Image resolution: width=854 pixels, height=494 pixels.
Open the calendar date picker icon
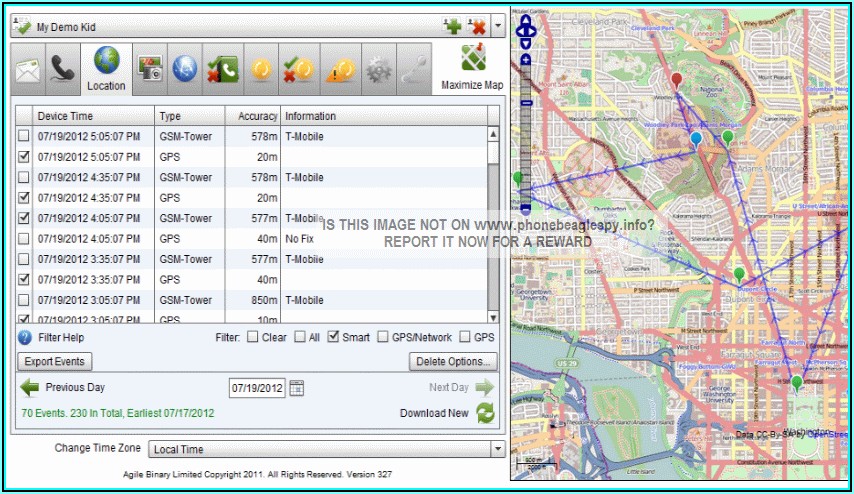coord(297,388)
